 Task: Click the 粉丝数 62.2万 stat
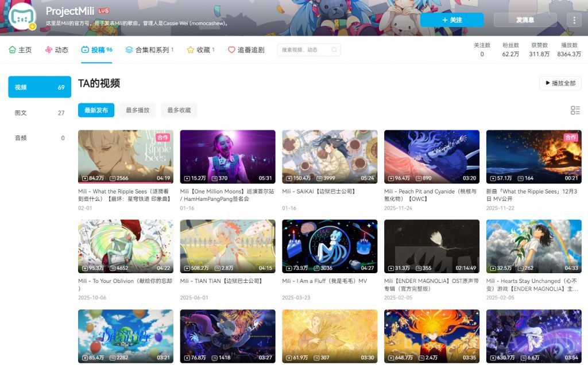(x=510, y=49)
